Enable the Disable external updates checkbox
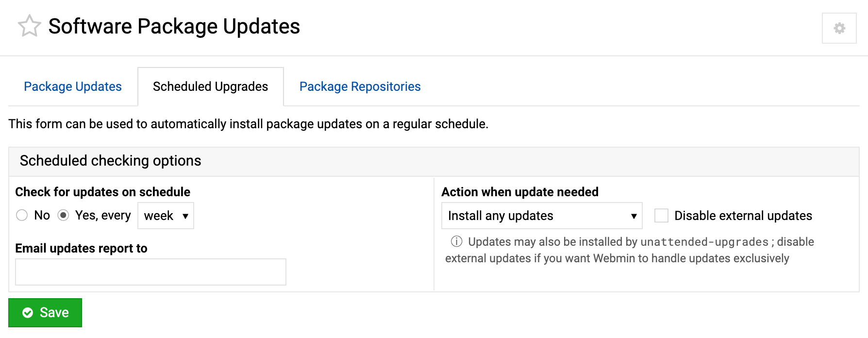 pyautogui.click(x=661, y=216)
